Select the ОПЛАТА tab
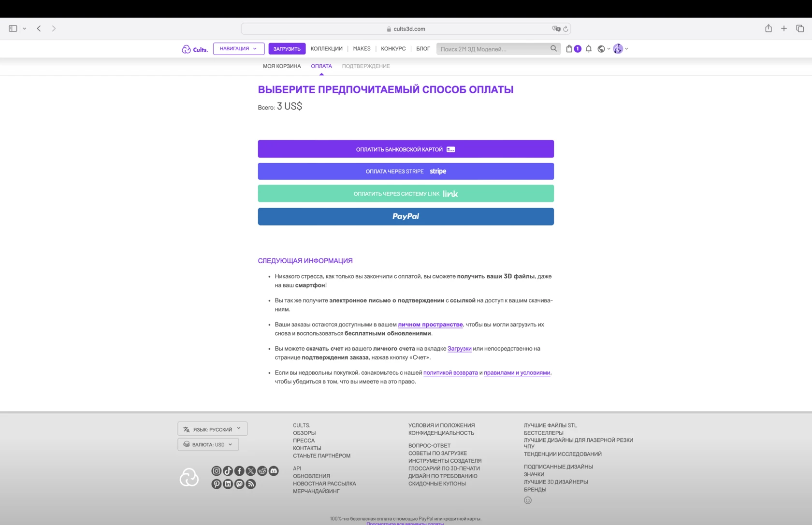The height and width of the screenshot is (525, 812). tap(321, 66)
